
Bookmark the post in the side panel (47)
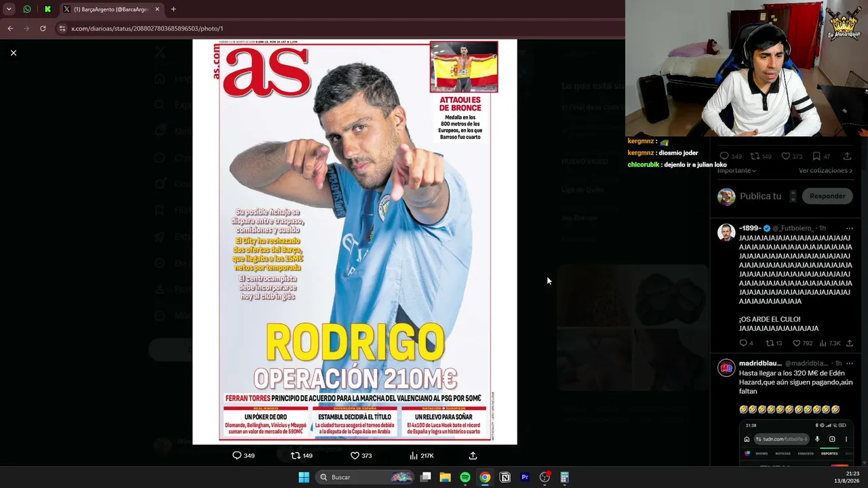[x=822, y=157]
